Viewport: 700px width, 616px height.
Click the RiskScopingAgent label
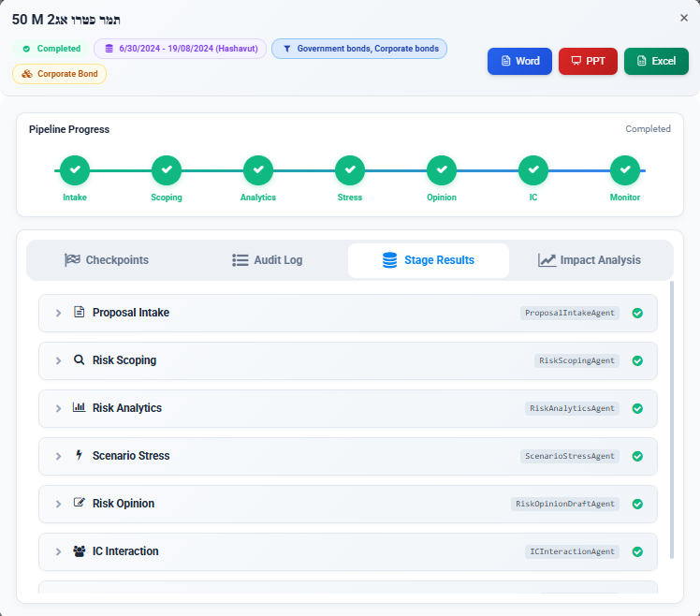tap(576, 361)
